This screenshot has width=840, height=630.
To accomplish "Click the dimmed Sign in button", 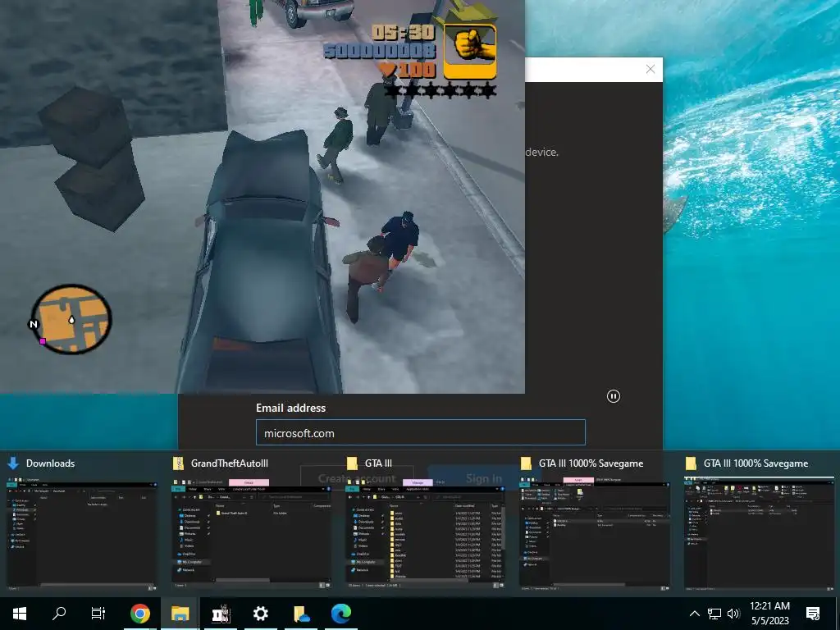I will click(484, 478).
